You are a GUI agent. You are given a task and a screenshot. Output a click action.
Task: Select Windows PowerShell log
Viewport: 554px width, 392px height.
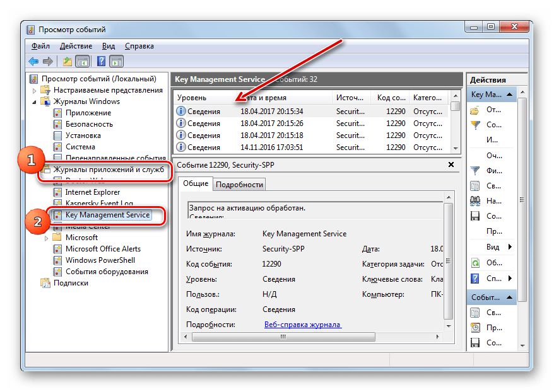click(x=100, y=260)
